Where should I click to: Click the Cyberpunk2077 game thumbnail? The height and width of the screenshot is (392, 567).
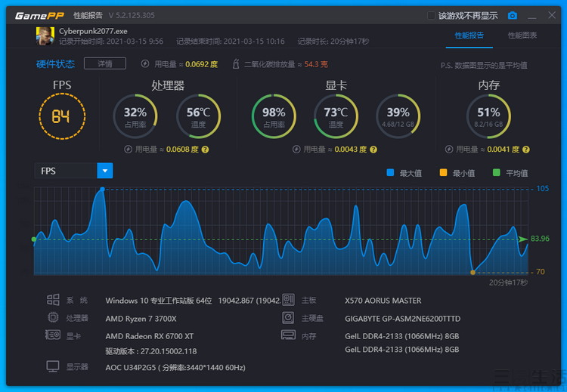pyautogui.click(x=45, y=36)
